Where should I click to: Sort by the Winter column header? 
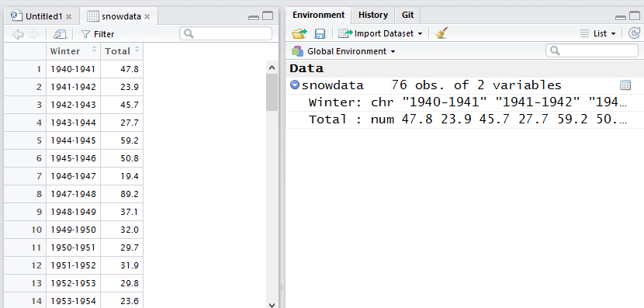pos(73,51)
